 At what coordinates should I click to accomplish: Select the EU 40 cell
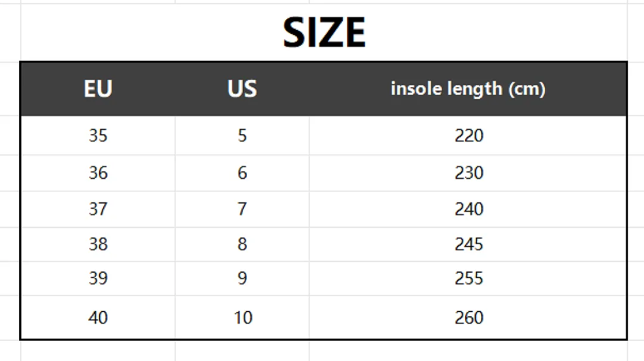[x=98, y=318]
